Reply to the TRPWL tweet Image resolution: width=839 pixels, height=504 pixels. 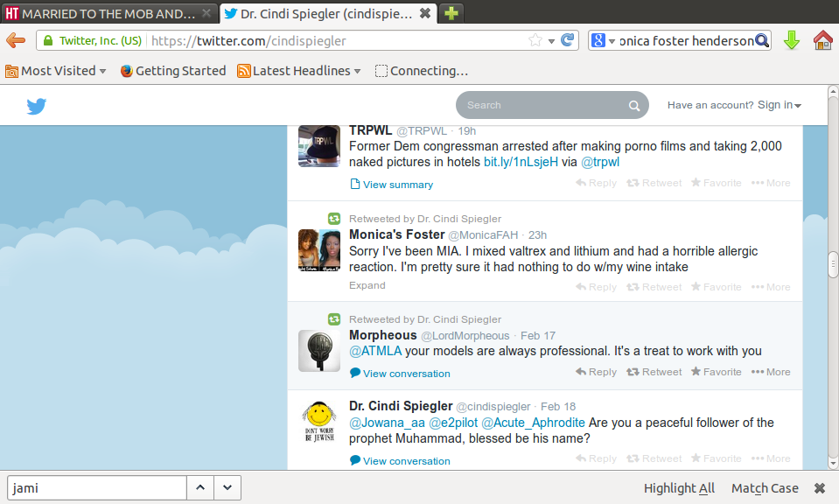pyautogui.click(x=596, y=183)
